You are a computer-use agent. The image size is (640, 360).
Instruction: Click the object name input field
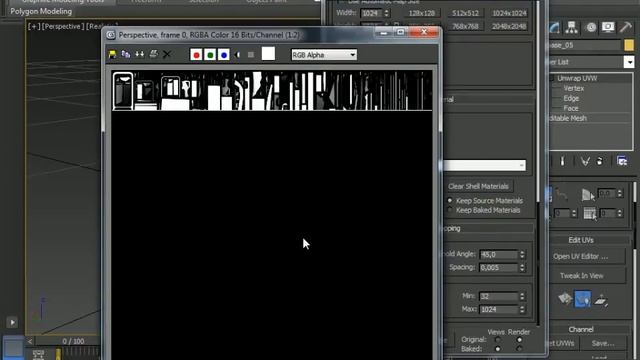(585, 45)
